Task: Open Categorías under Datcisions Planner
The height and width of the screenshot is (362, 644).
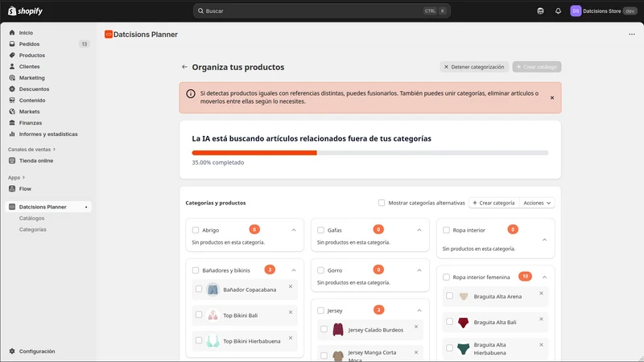Action: [x=32, y=229]
